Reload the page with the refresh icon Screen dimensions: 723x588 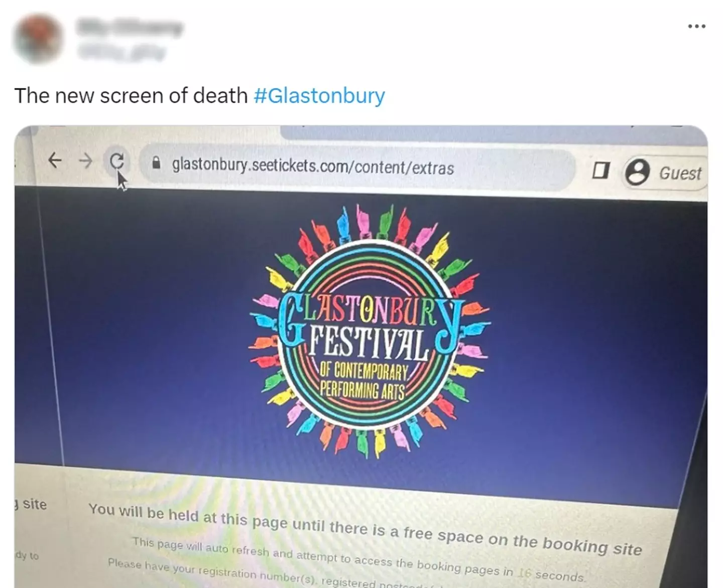coord(117,161)
